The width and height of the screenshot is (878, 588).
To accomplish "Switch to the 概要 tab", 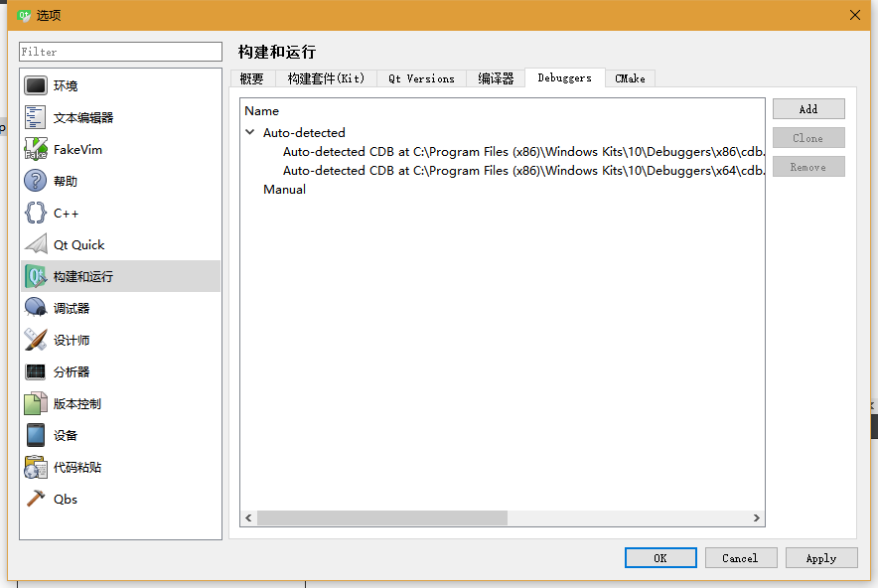I will point(251,78).
